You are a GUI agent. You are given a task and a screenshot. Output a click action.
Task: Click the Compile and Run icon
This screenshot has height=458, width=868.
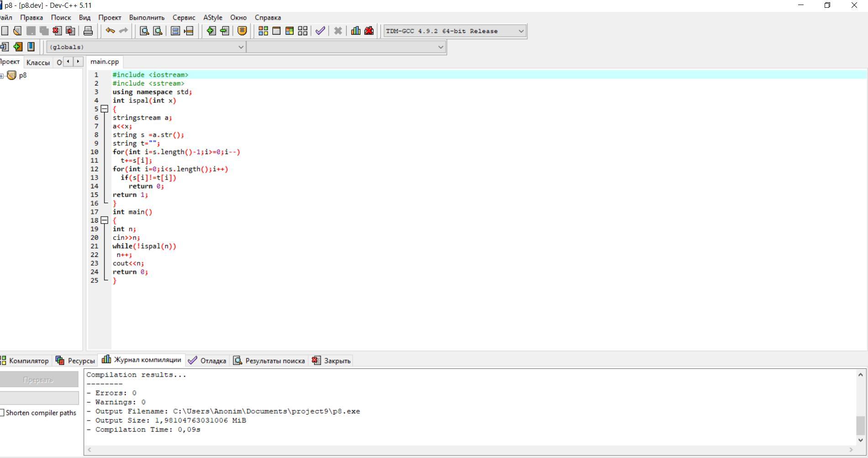coord(289,31)
